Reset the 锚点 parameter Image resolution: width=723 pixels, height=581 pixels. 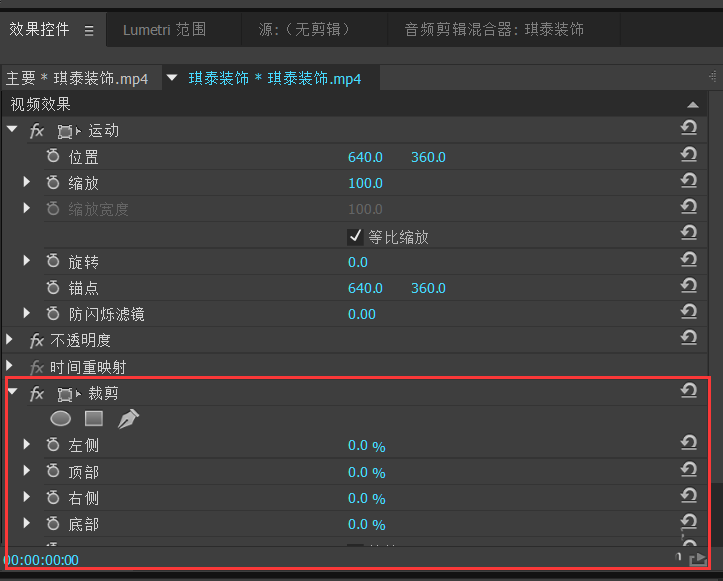tap(689, 285)
